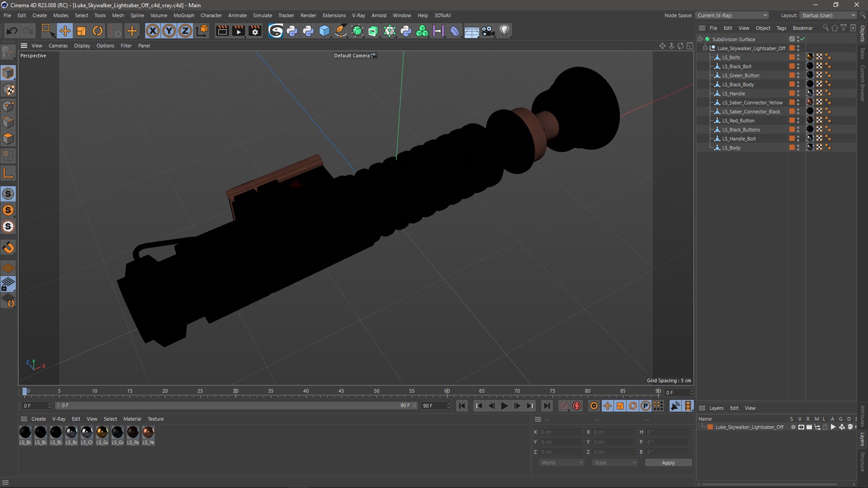The image size is (868, 488).
Task: Toggle LS_Bolts visibility dots
Action: pyautogui.click(x=798, y=57)
